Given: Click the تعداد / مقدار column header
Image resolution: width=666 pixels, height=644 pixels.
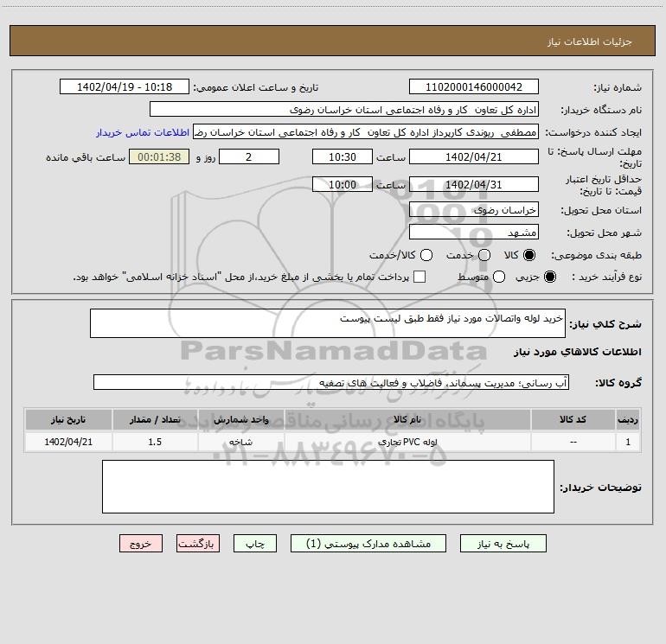Looking at the screenshot, I should point(155,419).
